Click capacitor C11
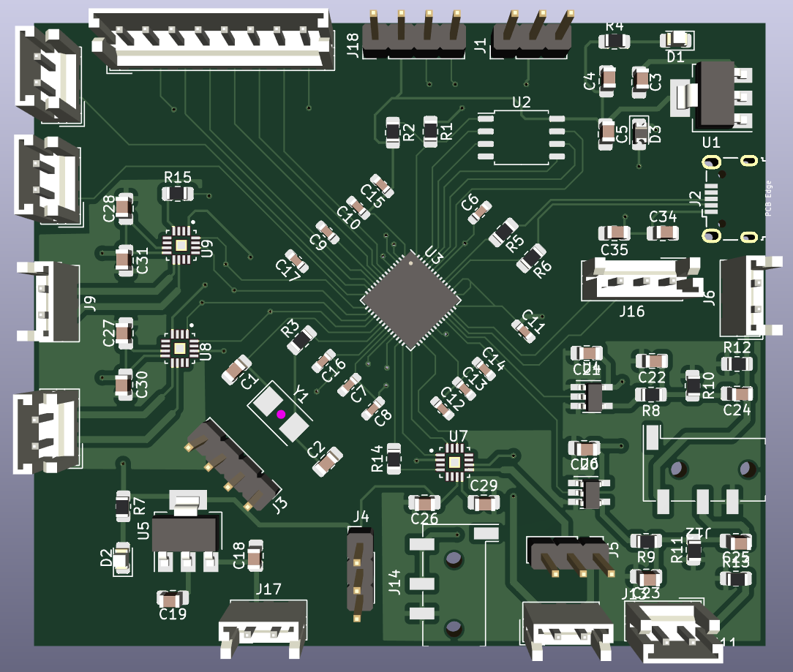This screenshot has height=672, width=793. coord(523,331)
